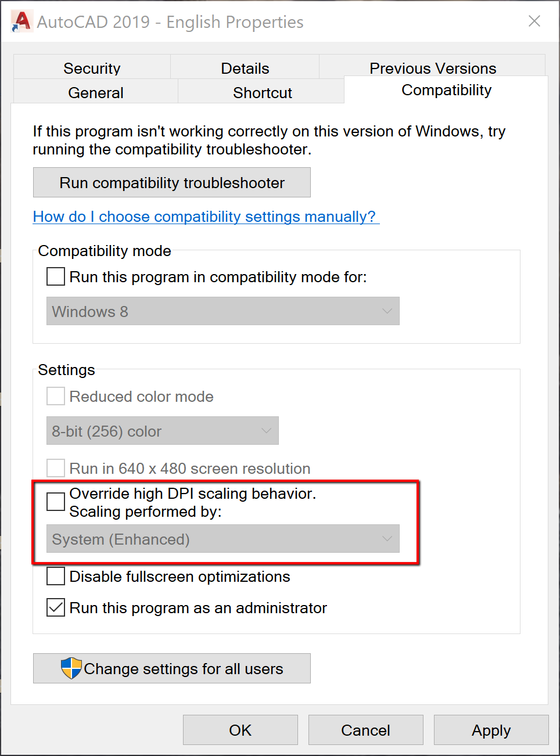The image size is (560, 756).
Task: Click Cancel to discard changes
Action: tap(365, 730)
